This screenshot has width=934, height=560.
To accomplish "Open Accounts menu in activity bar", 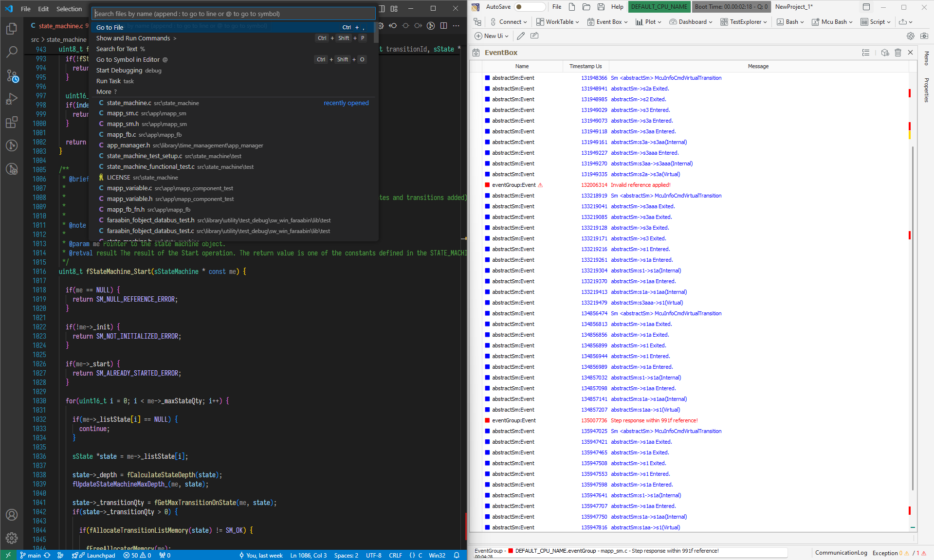I will click(x=12, y=515).
